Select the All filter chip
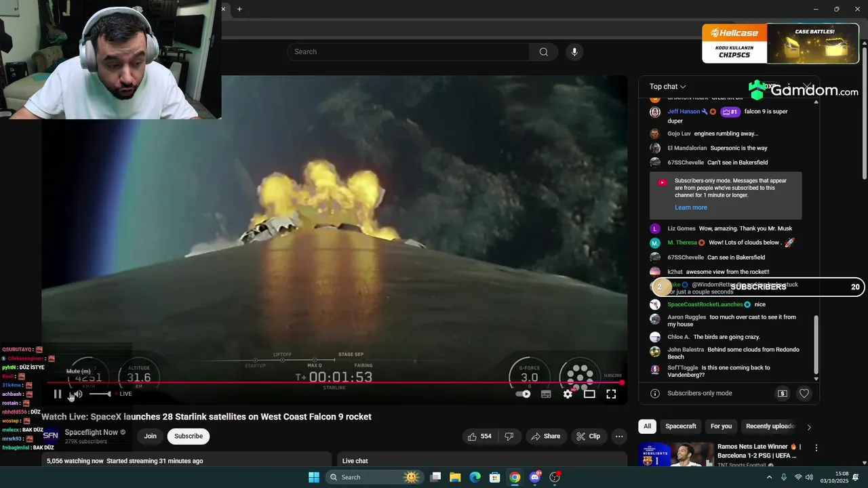 tap(648, 426)
